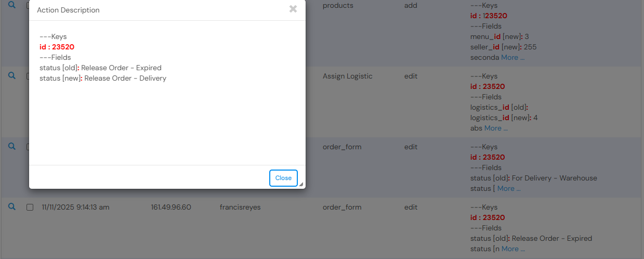
Task: View details of the 9:14:13 am log entry
Action: pyautogui.click(x=12, y=206)
